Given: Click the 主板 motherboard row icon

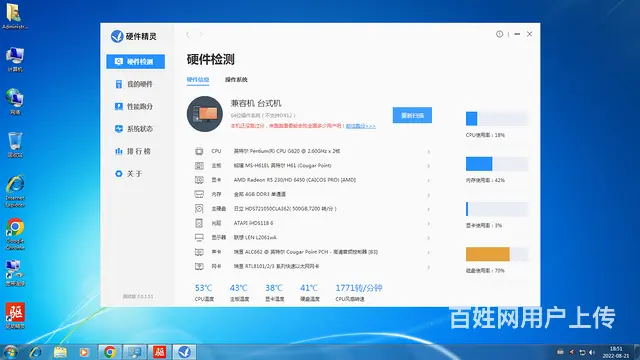Looking at the screenshot, I should pos(199,166).
